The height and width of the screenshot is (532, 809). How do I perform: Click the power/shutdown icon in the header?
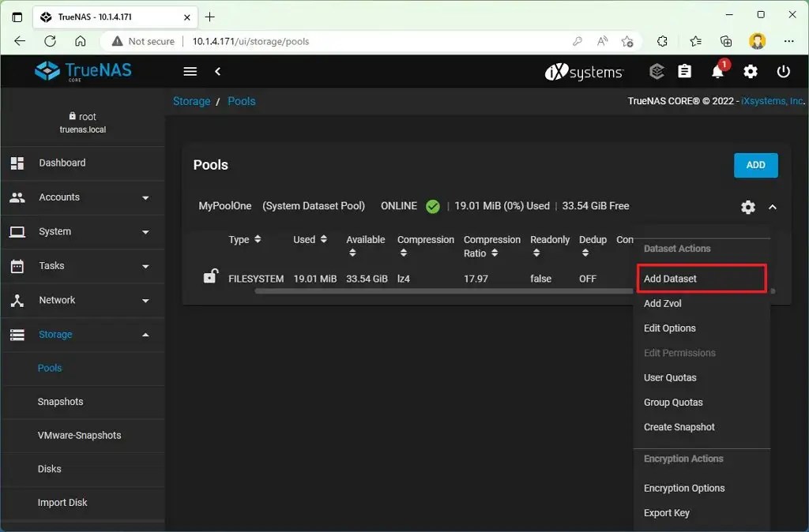click(783, 71)
